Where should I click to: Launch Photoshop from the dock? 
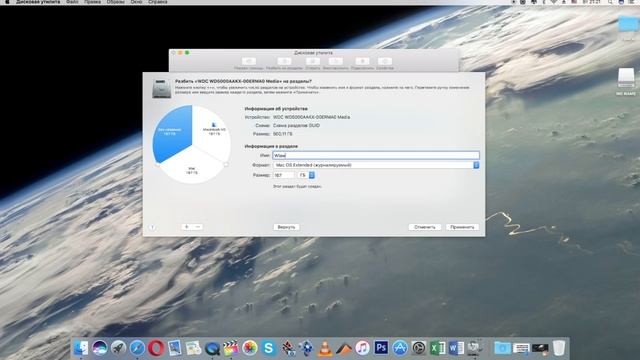pos(381,348)
